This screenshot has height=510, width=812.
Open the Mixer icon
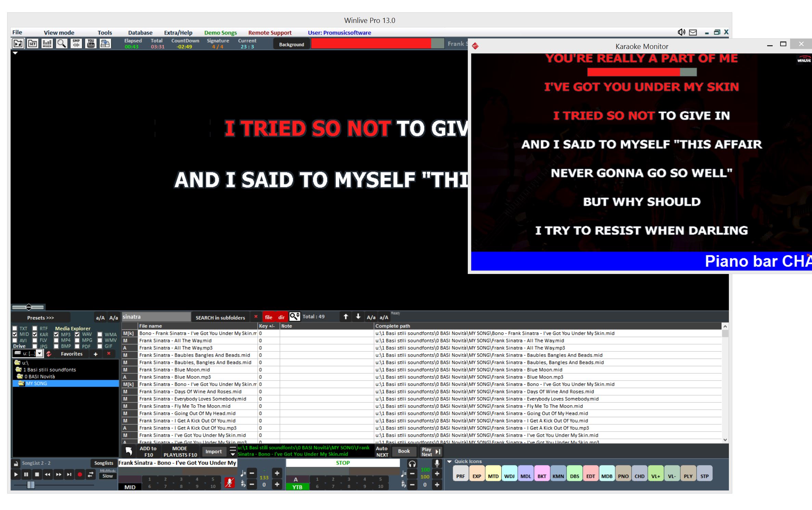point(47,43)
